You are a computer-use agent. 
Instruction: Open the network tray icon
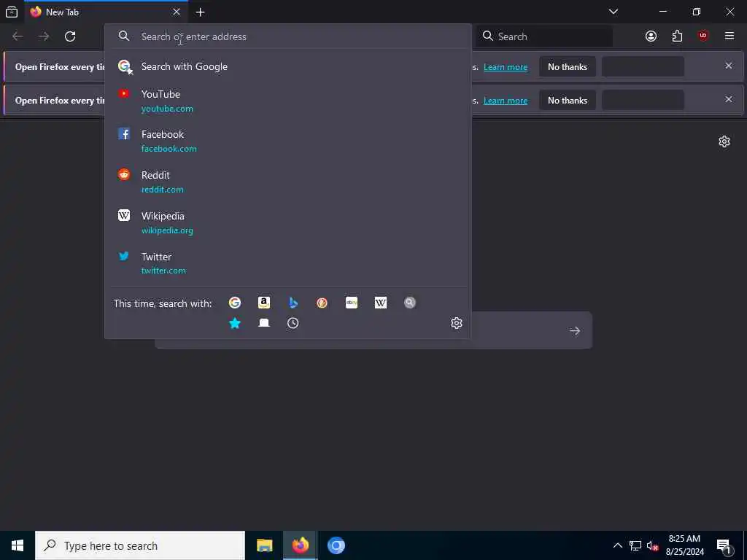[635, 545]
